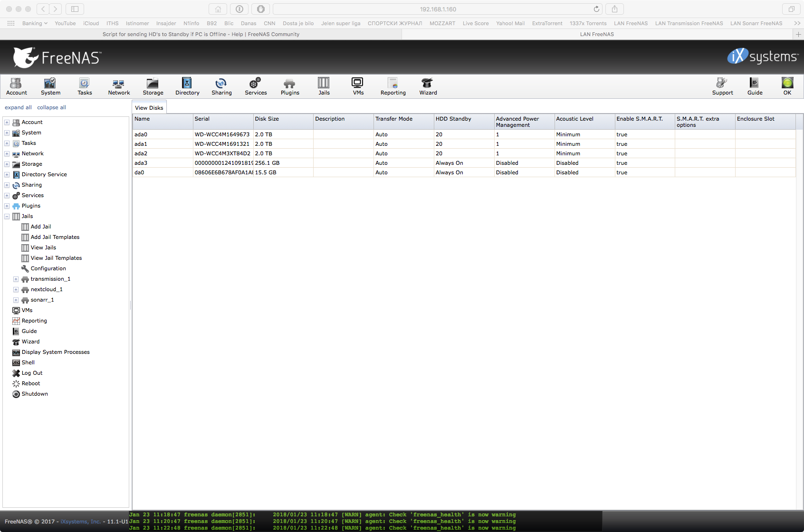Click the browser share icon
Screen dimensions: 804x532
[x=614, y=9]
